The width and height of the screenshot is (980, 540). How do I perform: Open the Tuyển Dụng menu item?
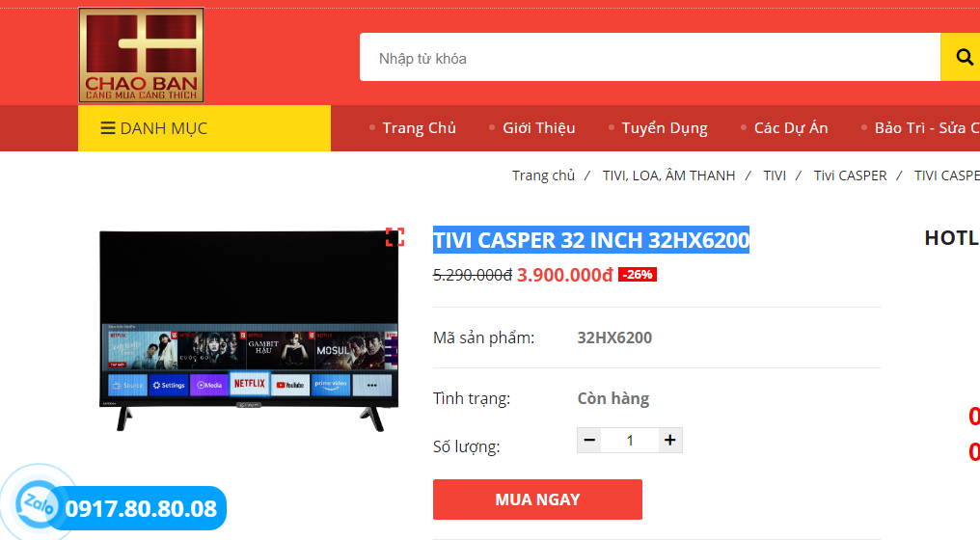tap(664, 128)
